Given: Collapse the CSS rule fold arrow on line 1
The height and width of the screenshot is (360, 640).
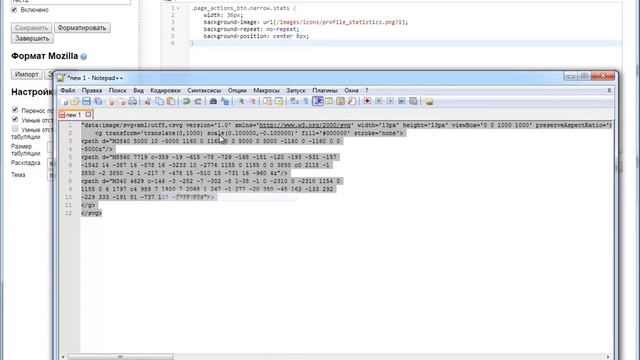Looking at the screenshot, I should pyautogui.click(x=178, y=8).
